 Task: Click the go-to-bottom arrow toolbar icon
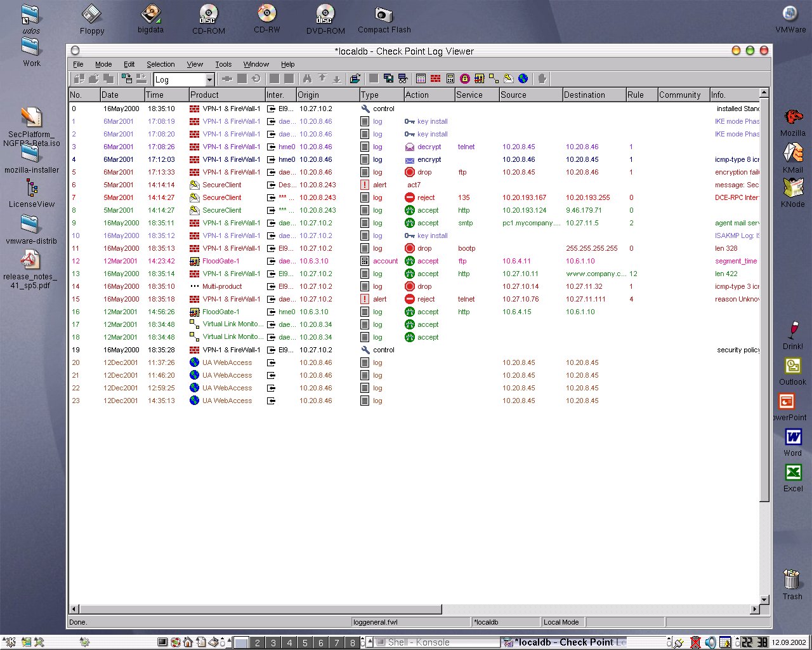point(337,79)
